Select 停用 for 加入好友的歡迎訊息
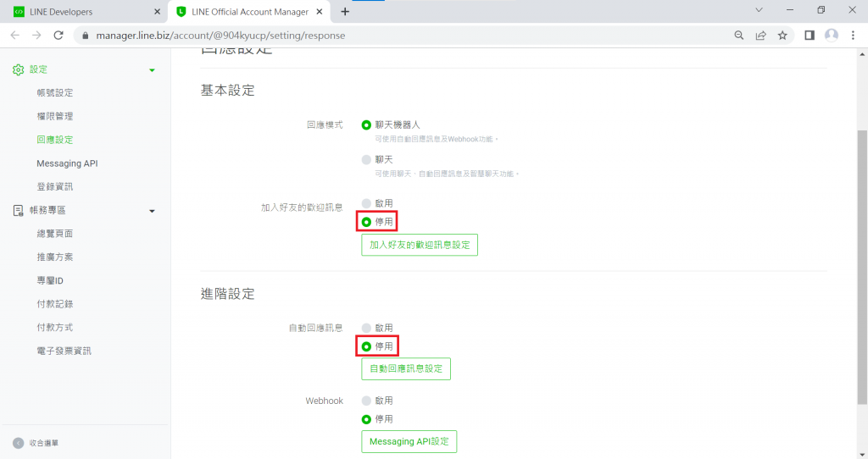Image resolution: width=868 pixels, height=459 pixels. coord(366,222)
